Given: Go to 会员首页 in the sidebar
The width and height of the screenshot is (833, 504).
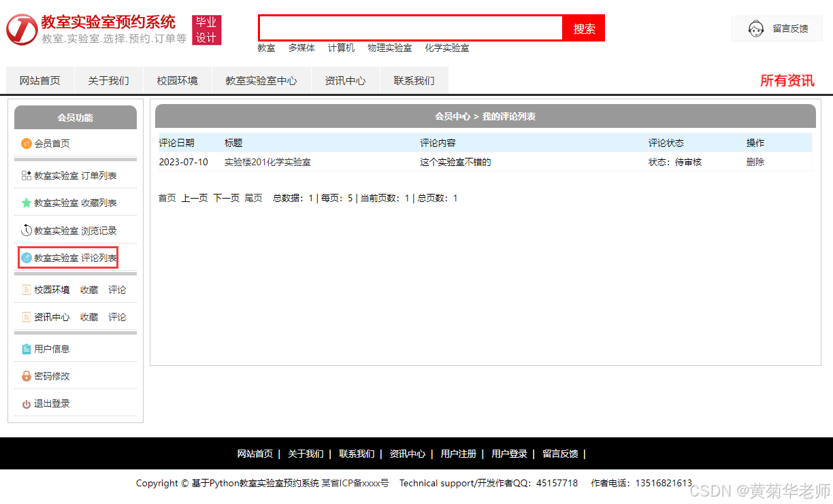Looking at the screenshot, I should (x=52, y=144).
